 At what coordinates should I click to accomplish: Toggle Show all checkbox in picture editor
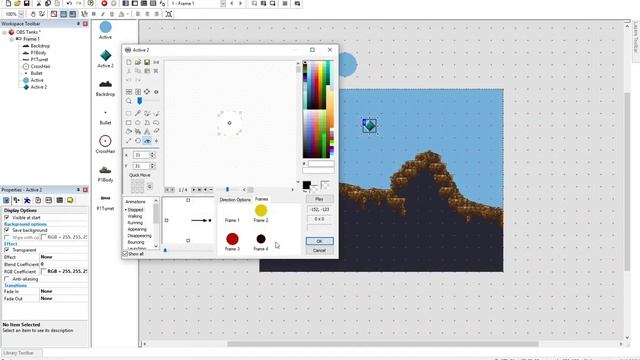[x=125, y=254]
